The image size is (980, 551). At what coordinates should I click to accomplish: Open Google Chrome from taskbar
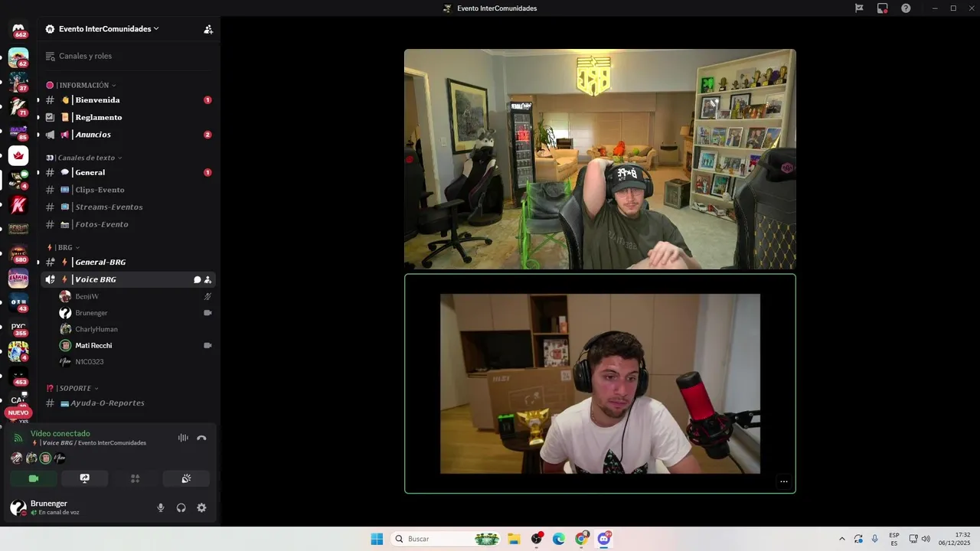(582, 539)
